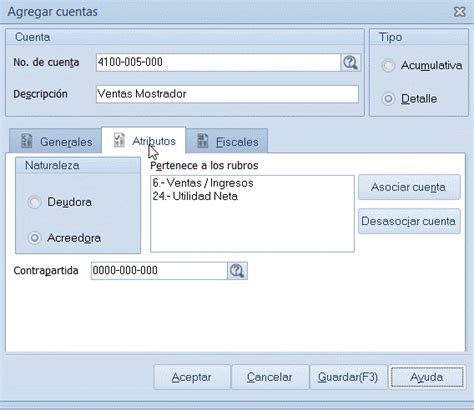
Task: Confirm with the Aceptar button
Action: coord(192,377)
